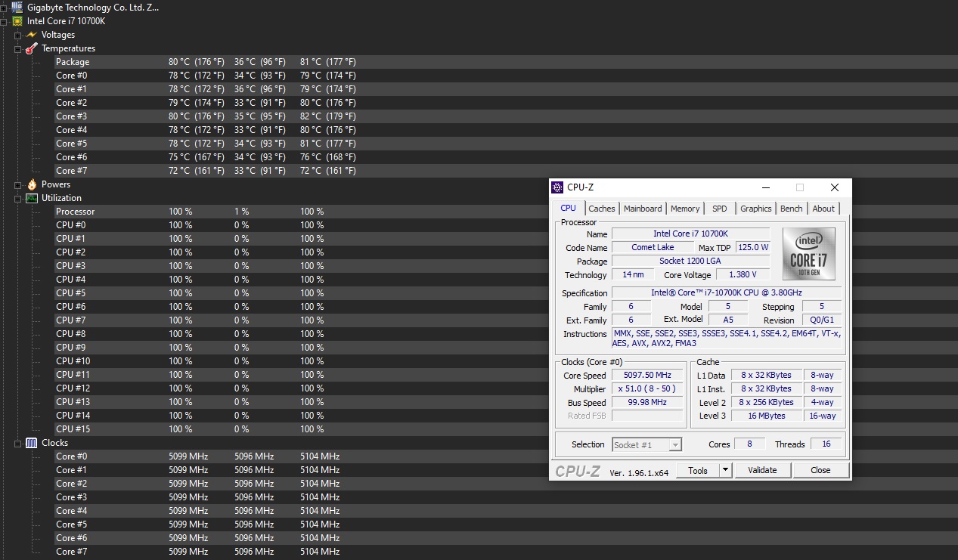958x560 pixels.
Task: Switch to the CPU tab
Action: point(569,208)
